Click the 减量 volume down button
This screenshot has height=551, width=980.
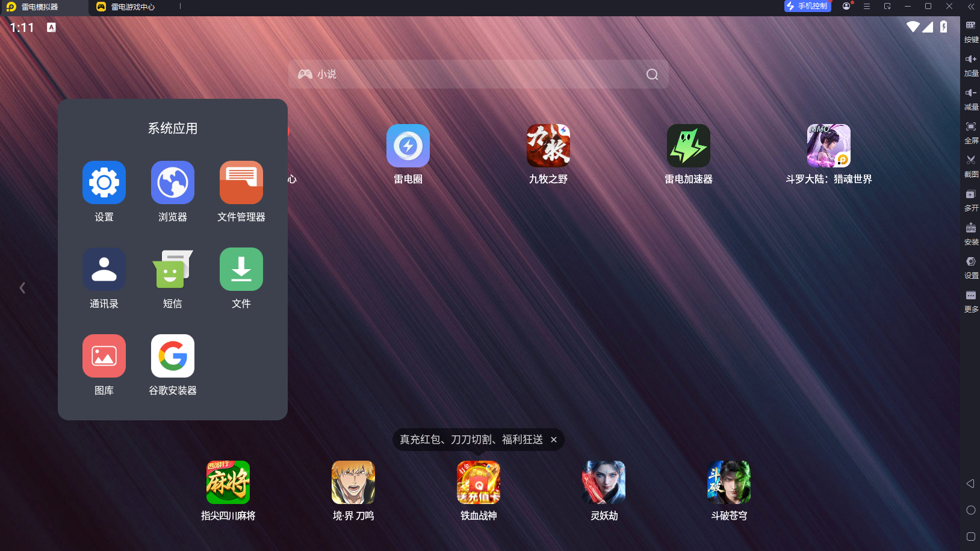click(x=971, y=99)
